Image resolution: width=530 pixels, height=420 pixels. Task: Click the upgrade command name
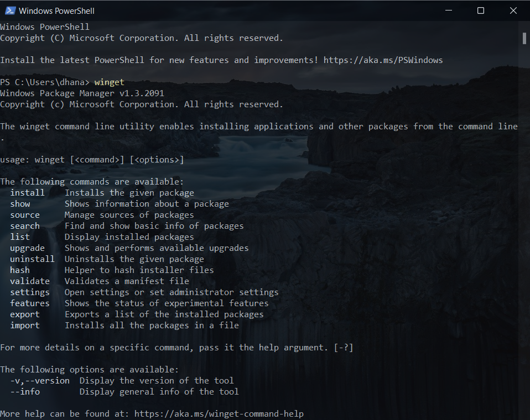(x=27, y=248)
